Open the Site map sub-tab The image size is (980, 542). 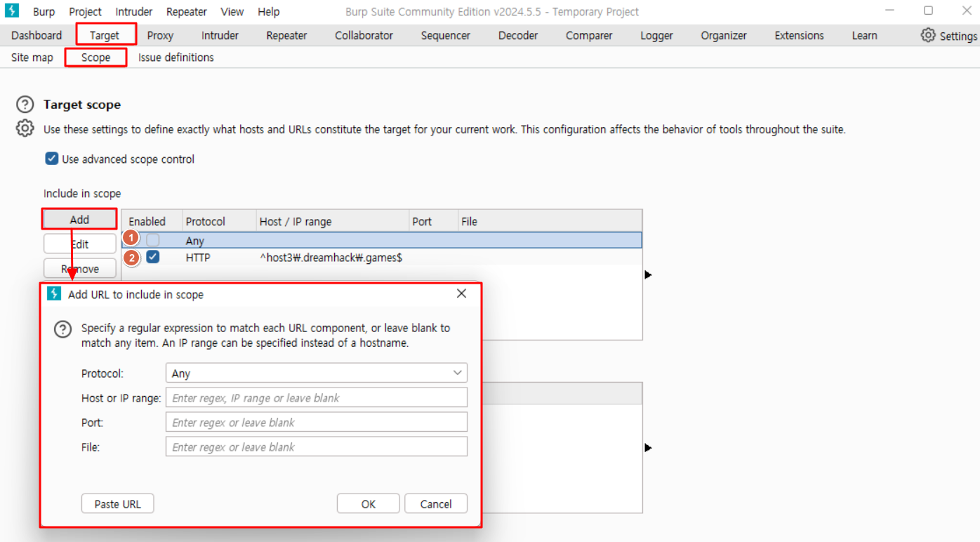coord(32,58)
